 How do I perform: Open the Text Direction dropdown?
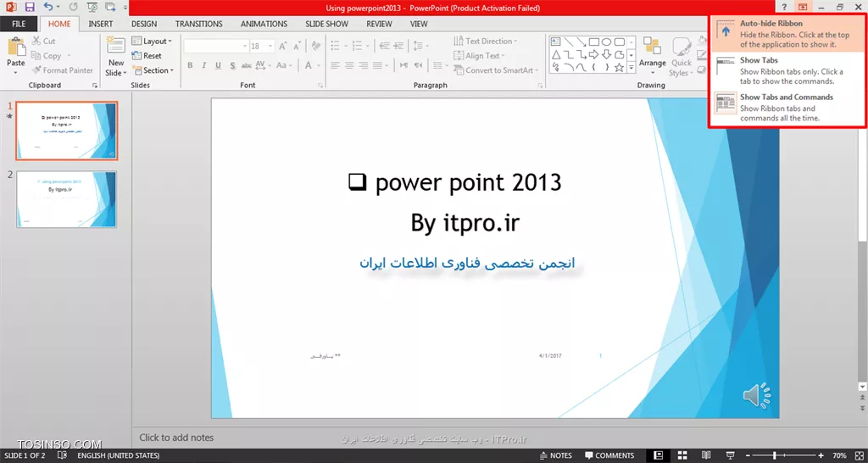[486, 41]
